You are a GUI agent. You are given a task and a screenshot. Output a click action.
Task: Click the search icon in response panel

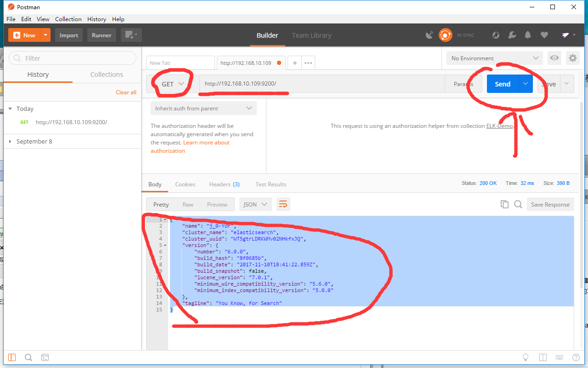tap(518, 204)
